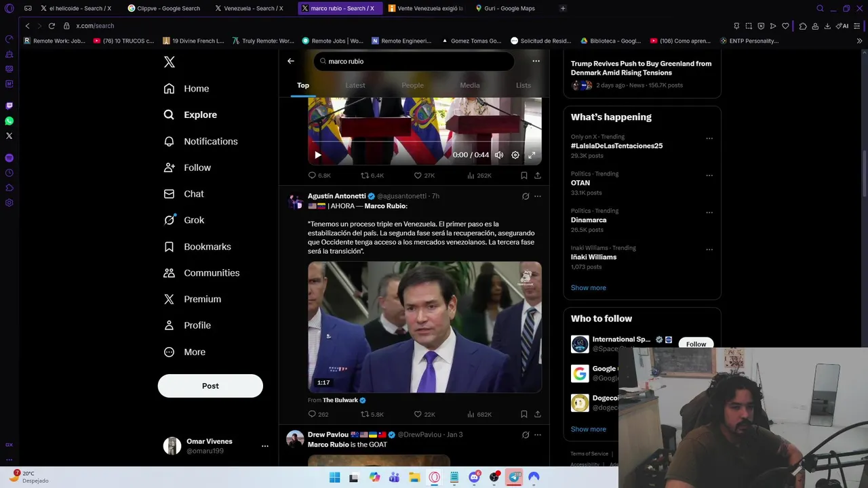Open Twitch icon in Opera sidebar
This screenshot has height=488, width=868.
click(x=9, y=106)
